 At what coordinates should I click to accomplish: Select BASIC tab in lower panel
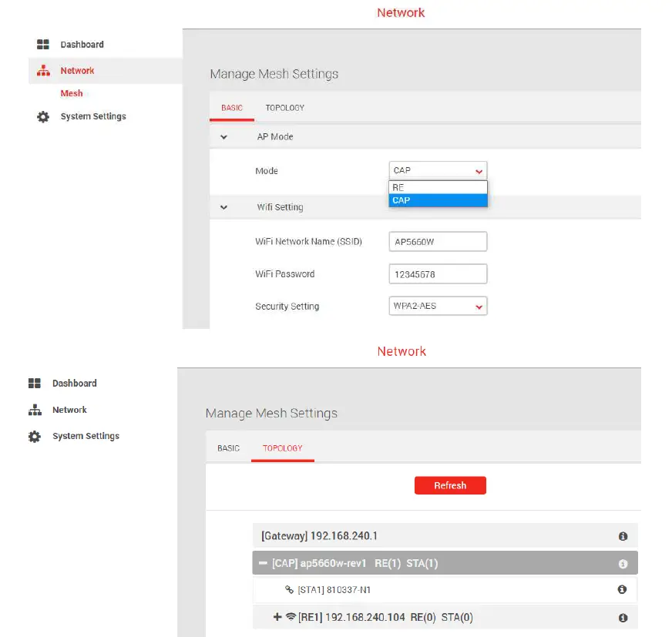228,448
